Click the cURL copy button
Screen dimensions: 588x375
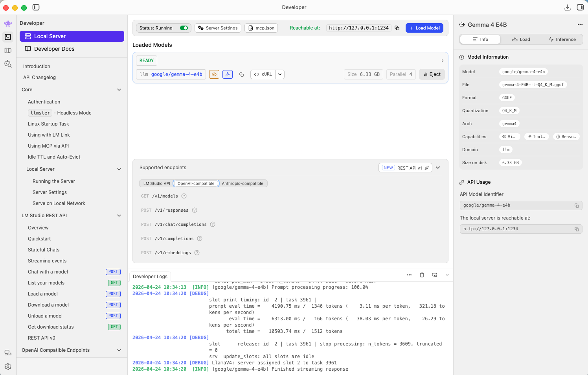263,74
